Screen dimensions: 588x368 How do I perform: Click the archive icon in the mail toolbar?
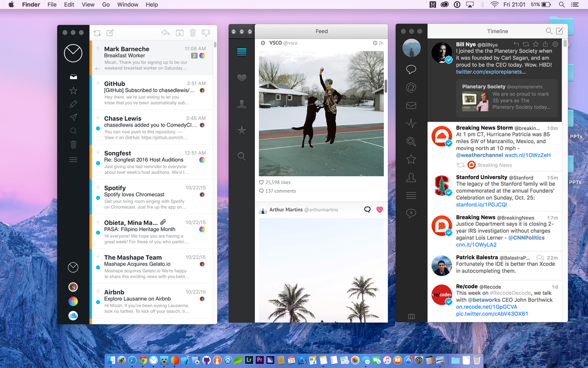[x=179, y=32]
